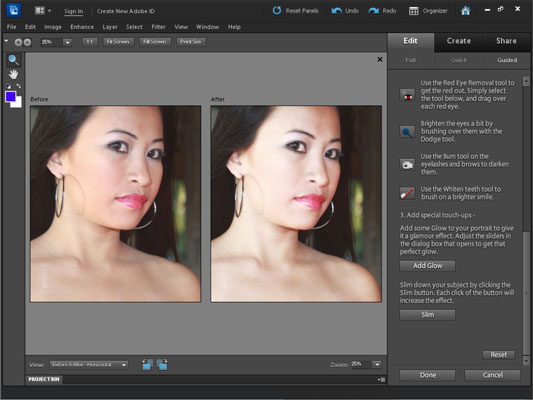Click the Redo arrow
The width and height of the screenshot is (533, 400).
374,11
